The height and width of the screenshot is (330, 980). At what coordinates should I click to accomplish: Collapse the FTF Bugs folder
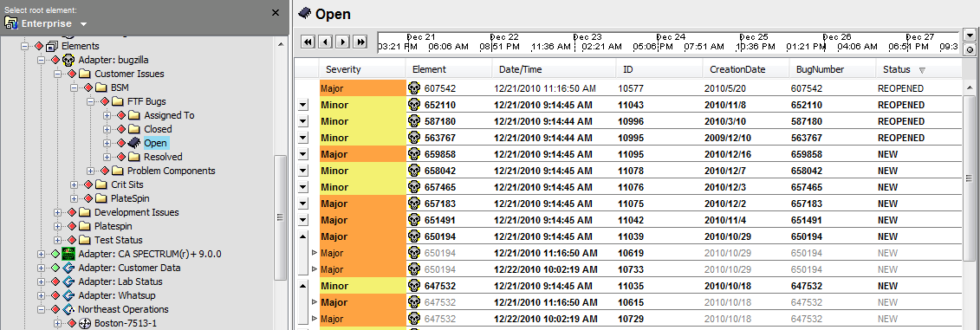pos(91,101)
